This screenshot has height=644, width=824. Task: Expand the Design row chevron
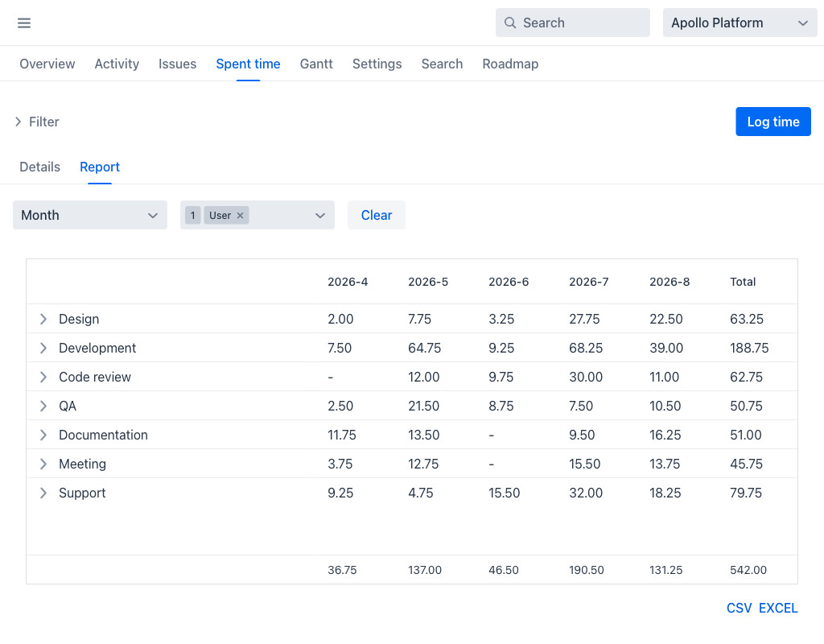pos(43,319)
